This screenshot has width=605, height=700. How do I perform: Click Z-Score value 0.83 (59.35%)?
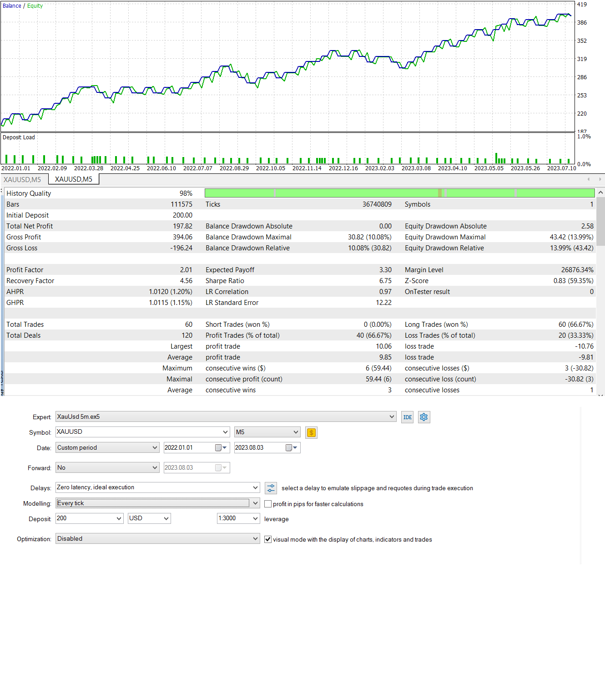(x=573, y=281)
